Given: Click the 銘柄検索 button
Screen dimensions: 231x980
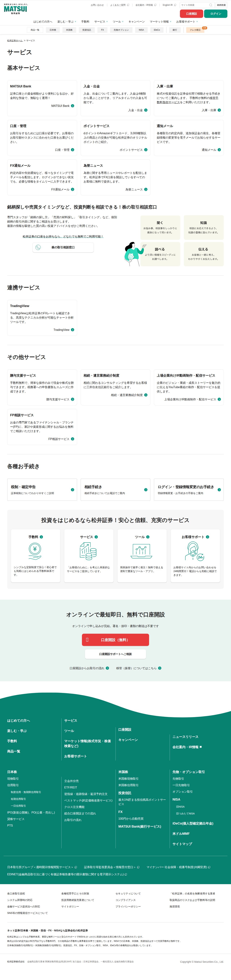Looking at the screenshot, I should pos(221,5).
